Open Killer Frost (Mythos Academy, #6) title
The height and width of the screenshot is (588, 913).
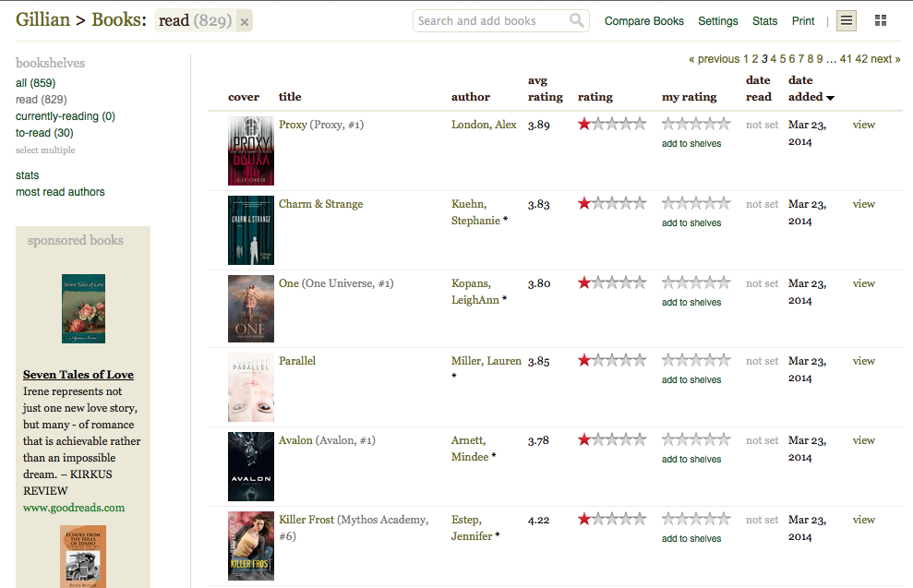(x=354, y=527)
